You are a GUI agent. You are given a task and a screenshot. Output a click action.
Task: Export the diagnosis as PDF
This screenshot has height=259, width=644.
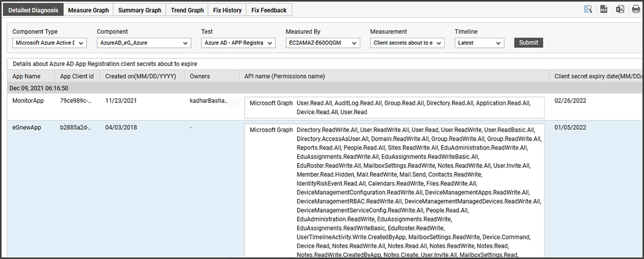pyautogui.click(x=603, y=9)
